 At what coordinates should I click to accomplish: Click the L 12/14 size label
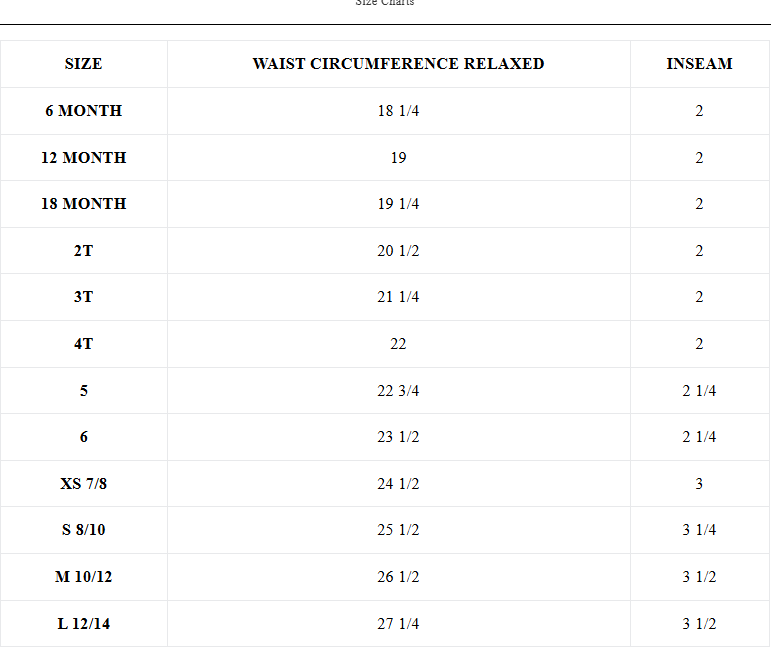point(84,624)
